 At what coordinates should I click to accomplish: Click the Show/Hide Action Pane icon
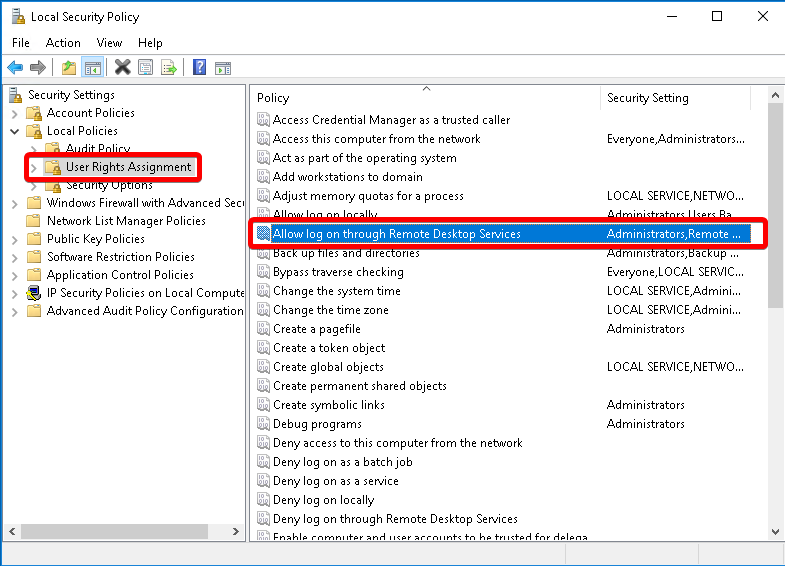tap(223, 67)
